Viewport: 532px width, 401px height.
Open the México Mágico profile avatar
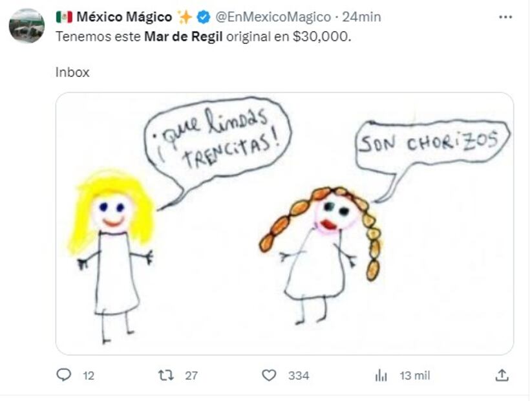(27, 26)
